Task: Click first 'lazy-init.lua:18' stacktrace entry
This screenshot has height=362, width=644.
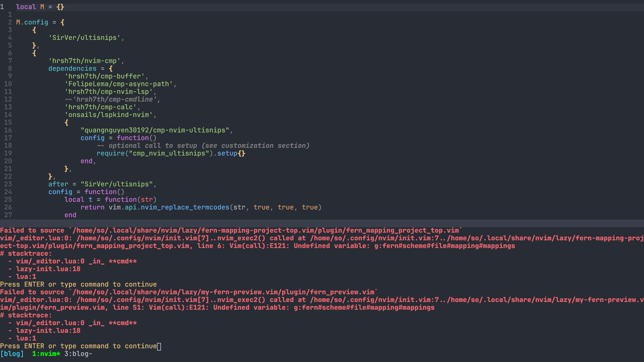Action: [48, 269]
